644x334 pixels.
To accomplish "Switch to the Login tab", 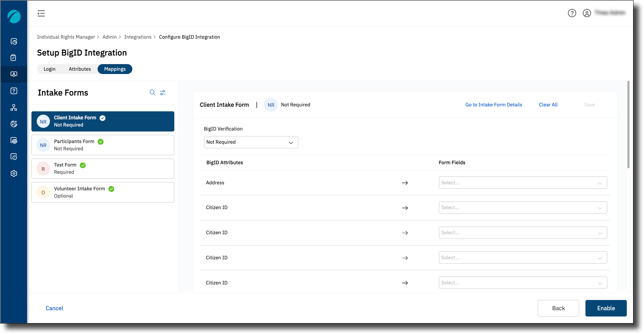I will [x=49, y=69].
